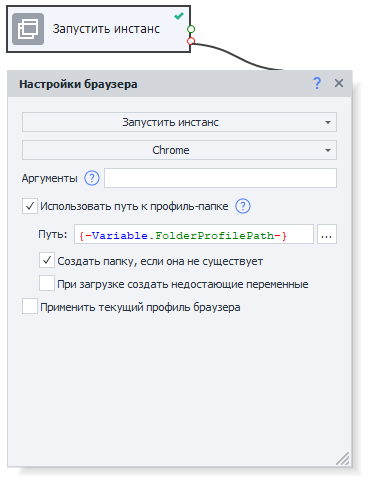Close the Настройки браузера panel
This screenshot has height=486, width=368.
pos(339,83)
